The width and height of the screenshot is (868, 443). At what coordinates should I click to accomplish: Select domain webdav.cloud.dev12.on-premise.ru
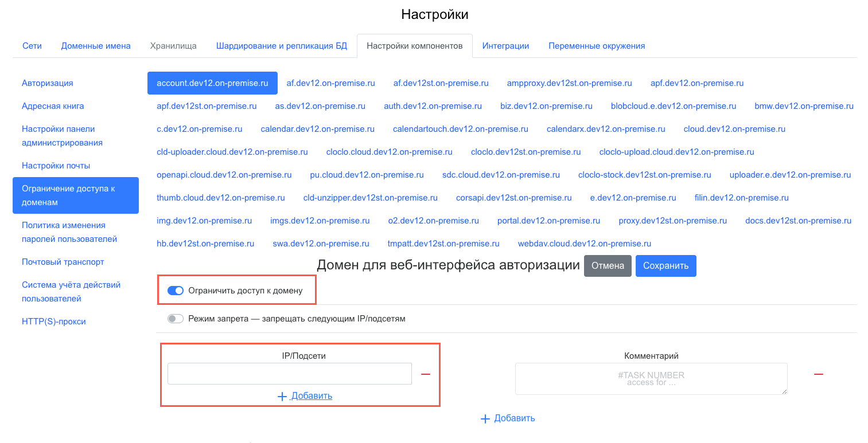click(x=584, y=244)
